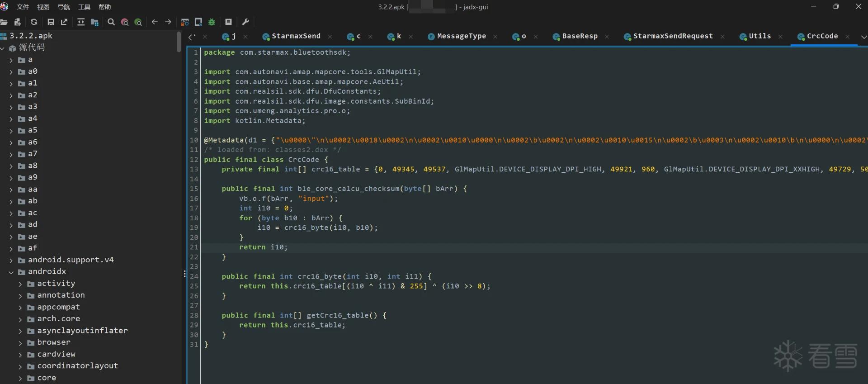Expand the activity subpackage
This screenshot has width=868, height=384.
(20, 284)
